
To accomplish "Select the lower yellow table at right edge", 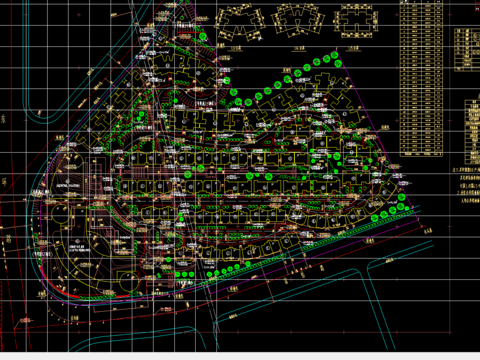I will (x=472, y=132).
